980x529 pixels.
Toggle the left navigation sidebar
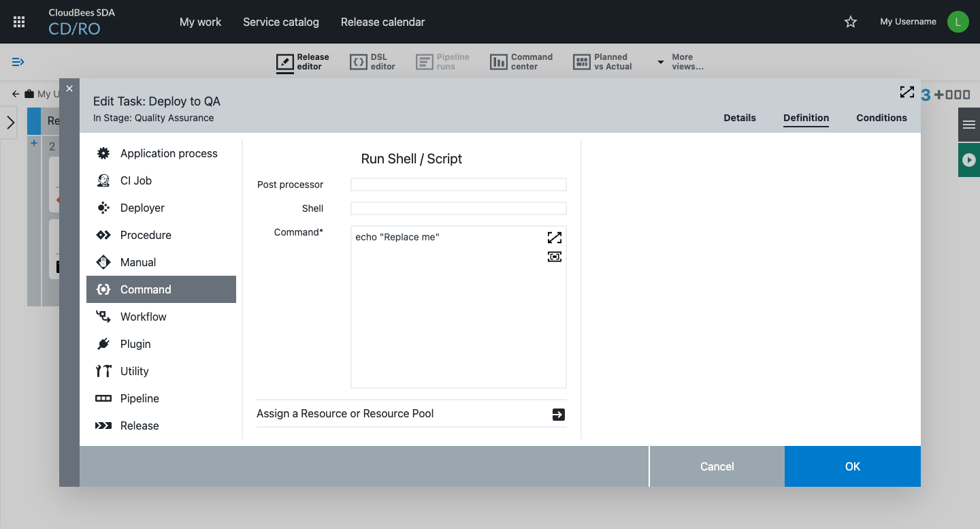18,62
